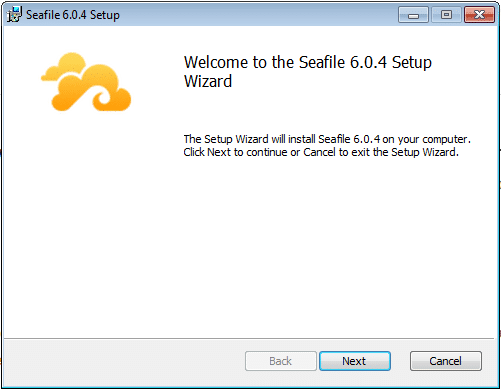Click the grey footer area left of Back
This screenshot has height=390, width=501.
[123, 363]
